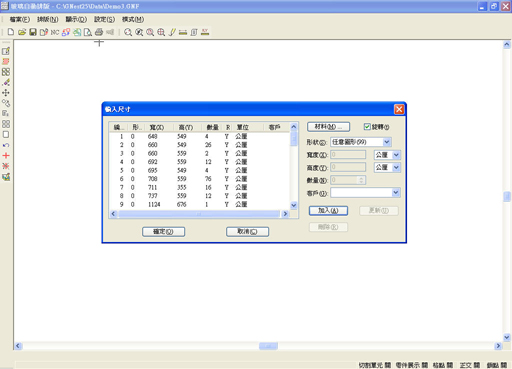Toggle the 旋轉 rotate checkbox
This screenshot has width=512, height=369.
point(367,127)
